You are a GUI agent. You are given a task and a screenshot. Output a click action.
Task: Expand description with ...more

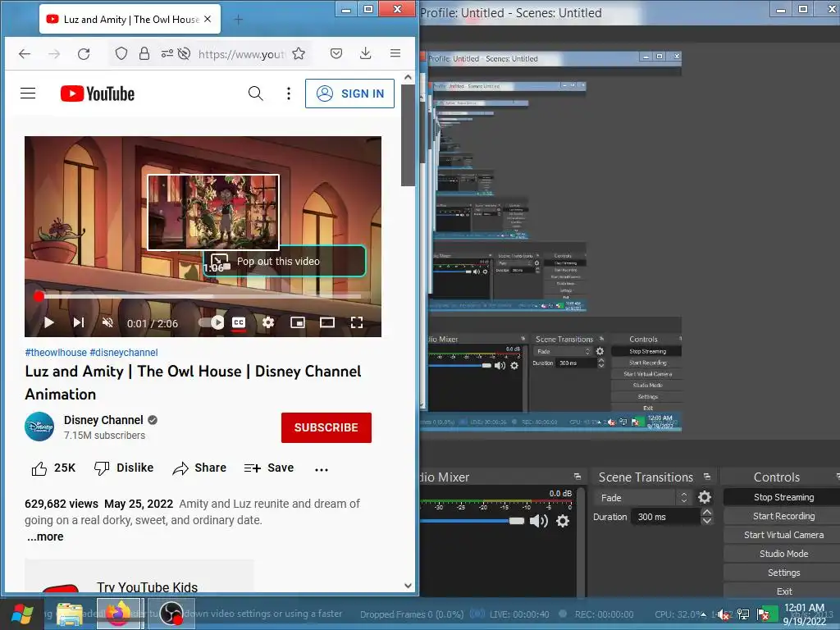45,536
